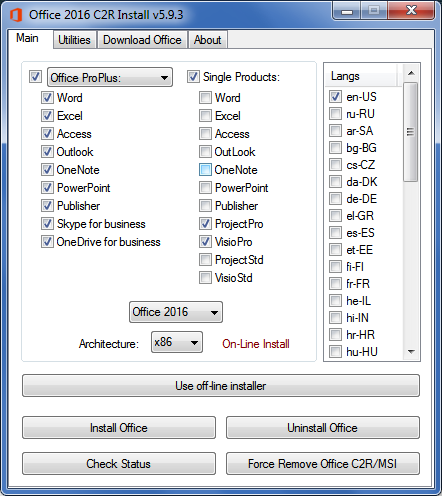Check the VisioStd single product
Viewport: 442px width, 496px height.
(205, 278)
